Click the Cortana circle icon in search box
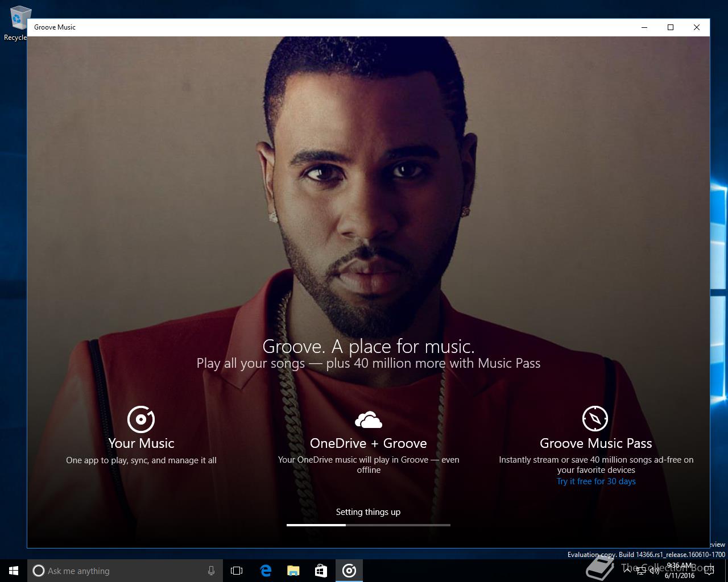 pyautogui.click(x=39, y=571)
